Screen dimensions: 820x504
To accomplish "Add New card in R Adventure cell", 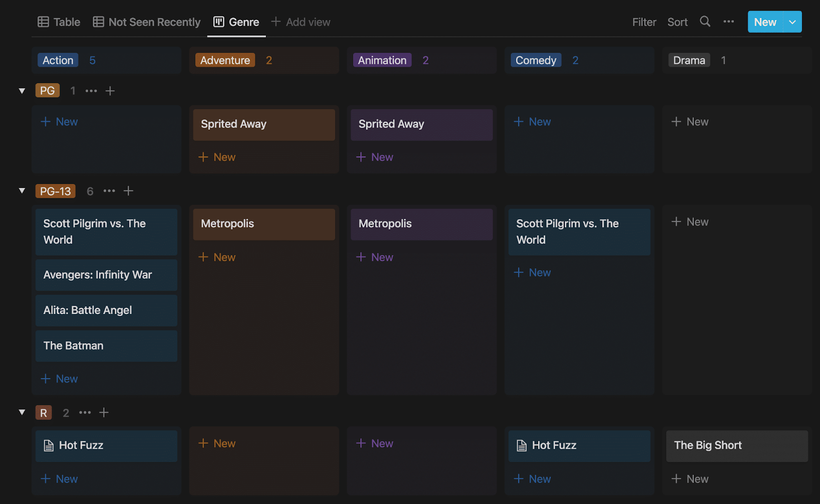I will [217, 444].
